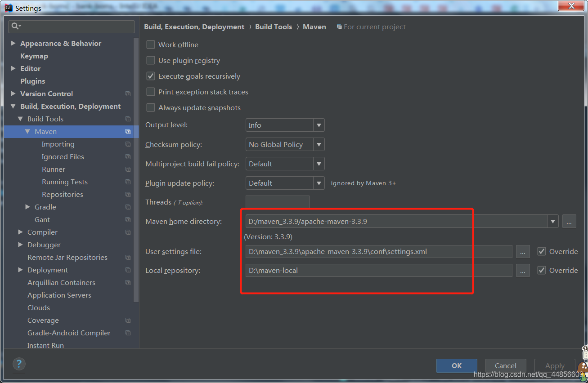Screen dimensions: 588x383
Task: Click project-level icon beside Runner
Action: 128,169
